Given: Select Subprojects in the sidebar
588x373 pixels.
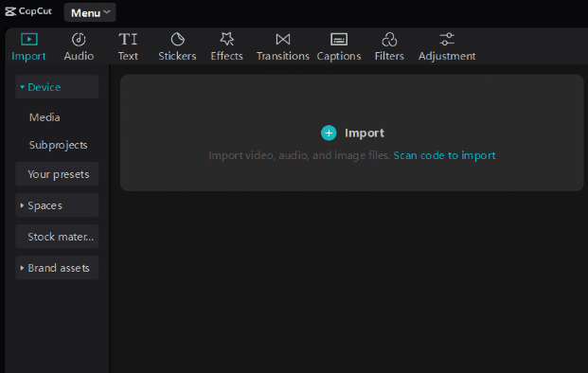Looking at the screenshot, I should coord(58,145).
